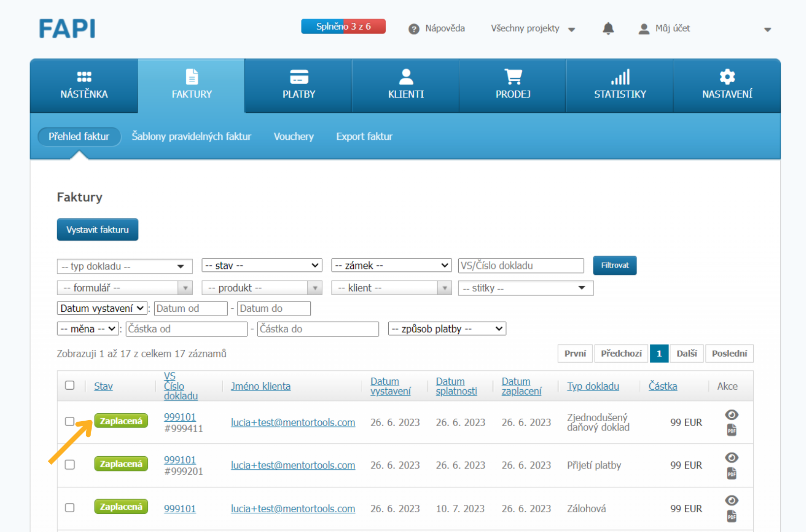This screenshot has height=532, width=806.
Task: Open the notifications bell icon
Action: pyautogui.click(x=608, y=29)
